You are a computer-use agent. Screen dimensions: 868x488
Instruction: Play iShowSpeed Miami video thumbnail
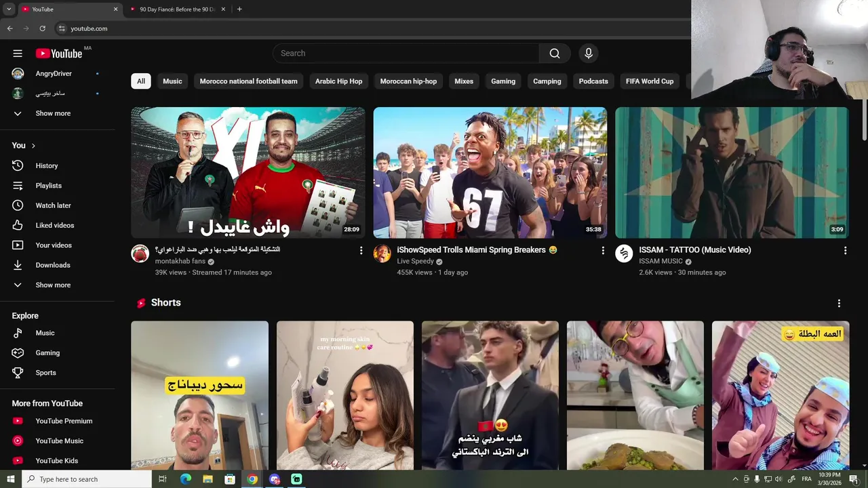click(x=490, y=173)
